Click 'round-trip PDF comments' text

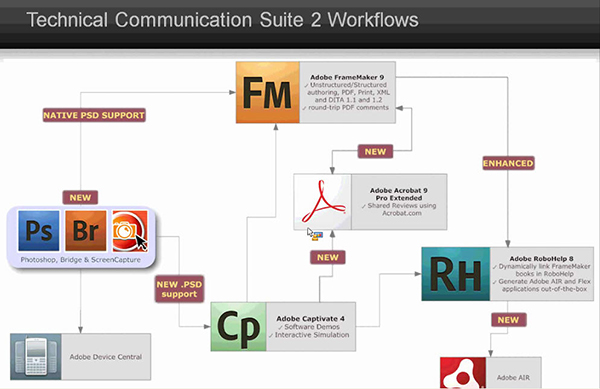coord(348,107)
